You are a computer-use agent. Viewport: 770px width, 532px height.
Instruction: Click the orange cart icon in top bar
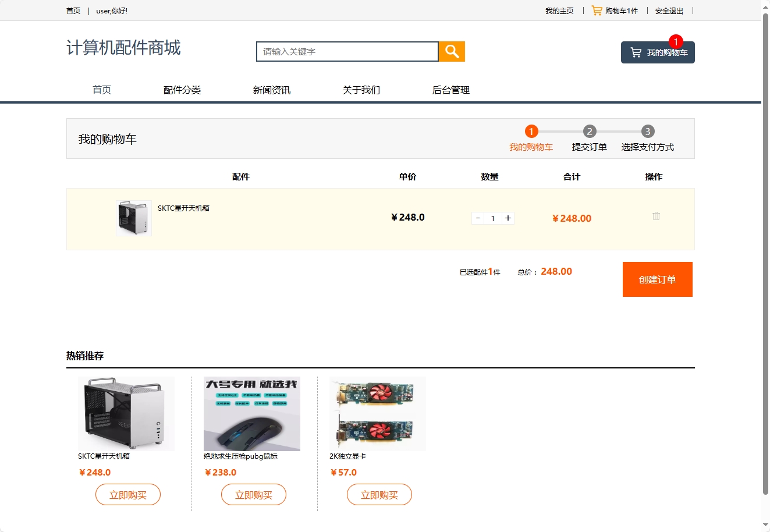pos(596,10)
